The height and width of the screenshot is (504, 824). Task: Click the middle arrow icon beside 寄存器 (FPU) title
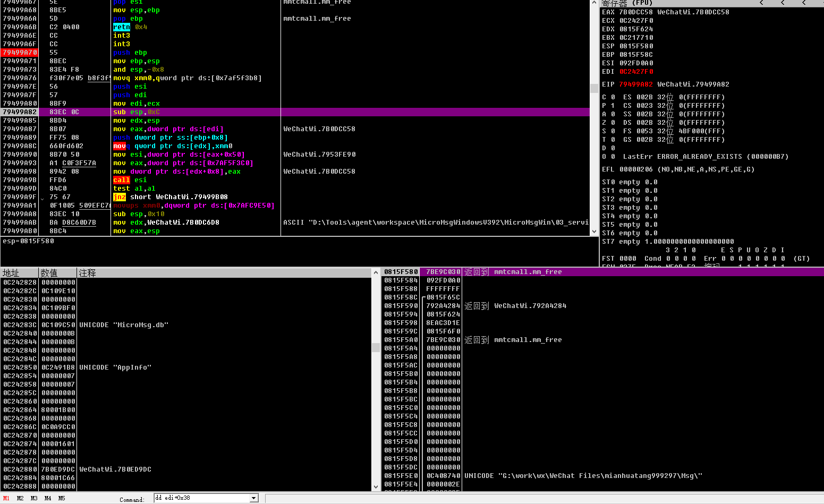pyautogui.click(x=784, y=3)
